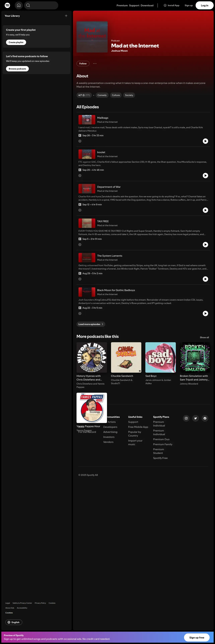The image size is (215, 644).
Task: Play the boolet episode
Action: pos(205,176)
